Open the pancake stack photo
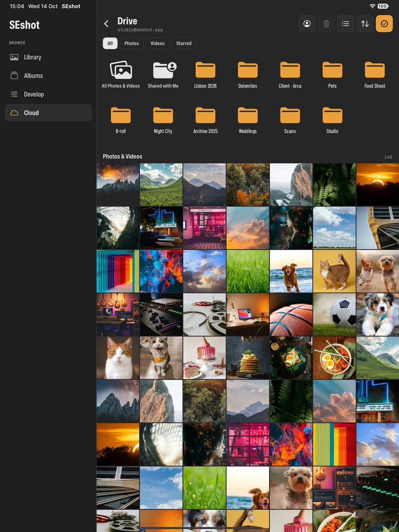Viewport: 399px width, 532px height. 248,358
